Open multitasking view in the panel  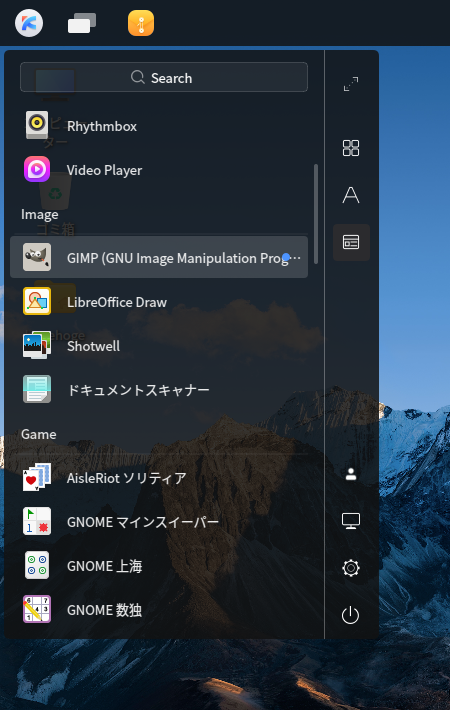(x=82, y=23)
